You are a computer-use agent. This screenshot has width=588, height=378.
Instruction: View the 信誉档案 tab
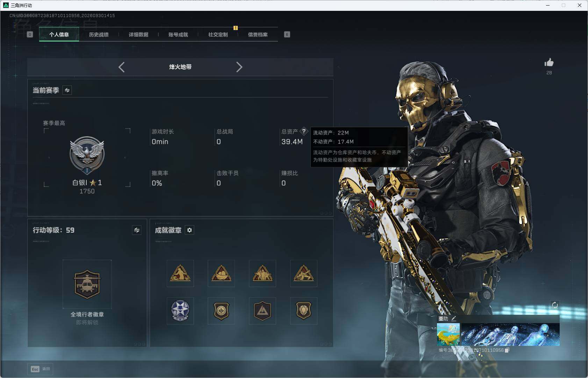click(x=258, y=34)
